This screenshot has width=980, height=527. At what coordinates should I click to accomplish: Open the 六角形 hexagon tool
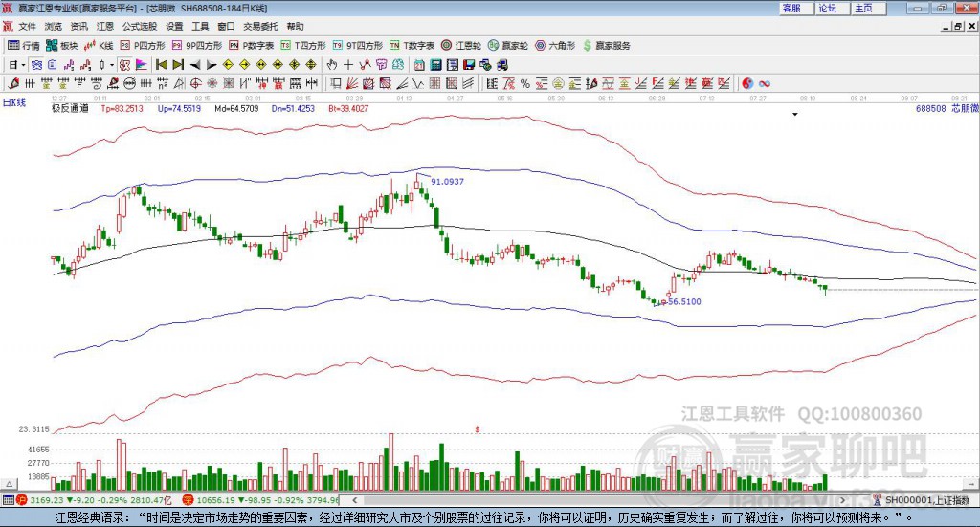555,46
